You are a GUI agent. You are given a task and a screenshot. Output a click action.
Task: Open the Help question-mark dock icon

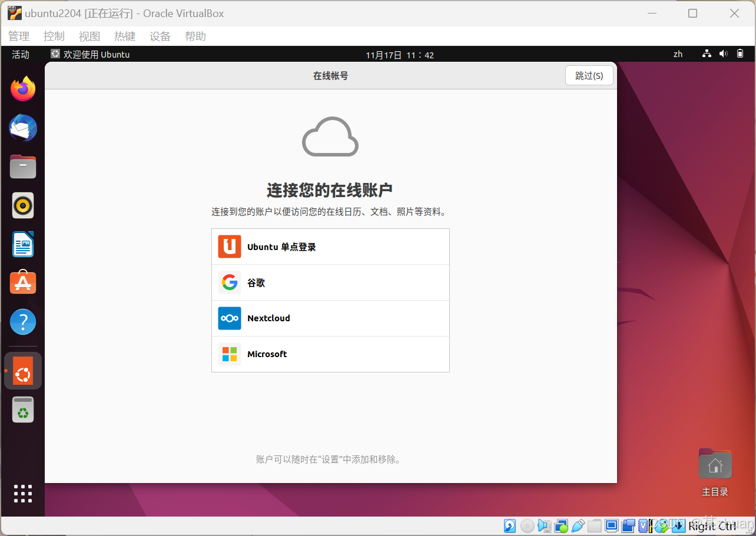(23, 322)
